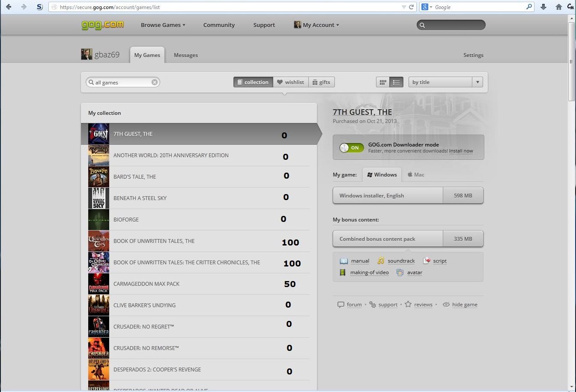Select the collection tab
This screenshot has width=576, height=392.
coord(253,82)
